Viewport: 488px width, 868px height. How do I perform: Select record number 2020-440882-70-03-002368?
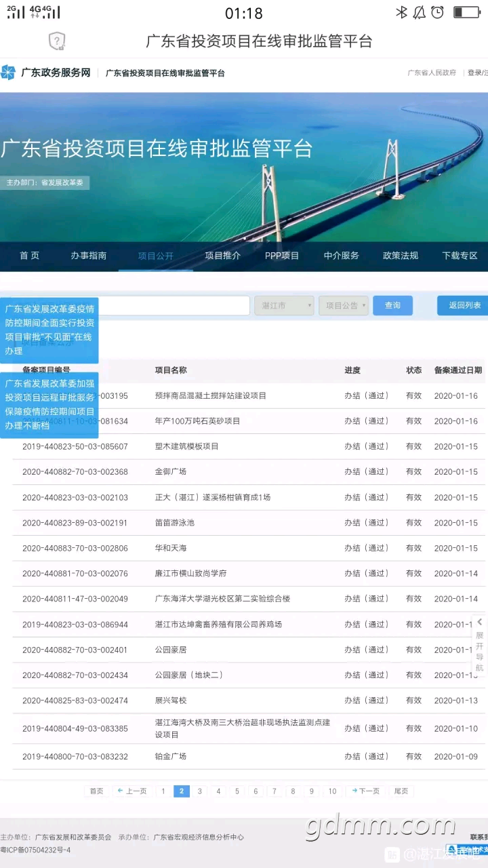(x=75, y=471)
